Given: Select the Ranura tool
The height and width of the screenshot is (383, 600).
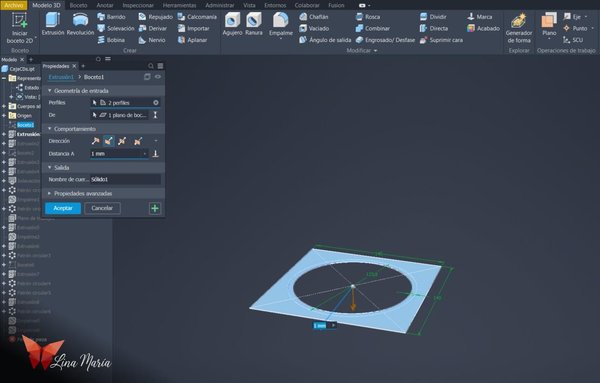Looking at the screenshot, I should point(254,24).
